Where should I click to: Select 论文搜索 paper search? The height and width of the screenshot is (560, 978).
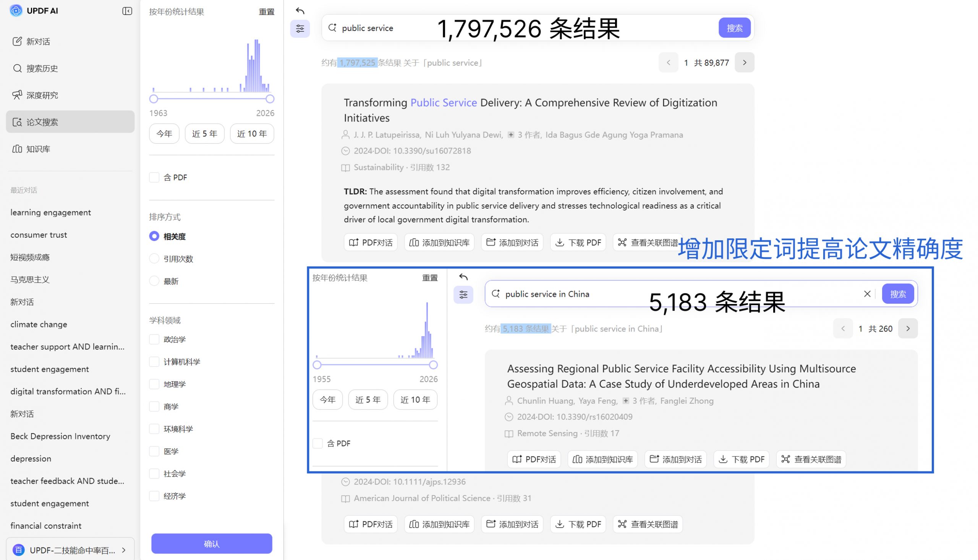click(x=70, y=122)
